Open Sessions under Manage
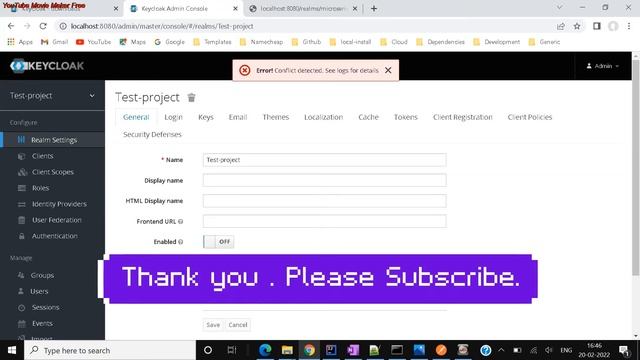This screenshot has height=360, width=640. (45, 307)
